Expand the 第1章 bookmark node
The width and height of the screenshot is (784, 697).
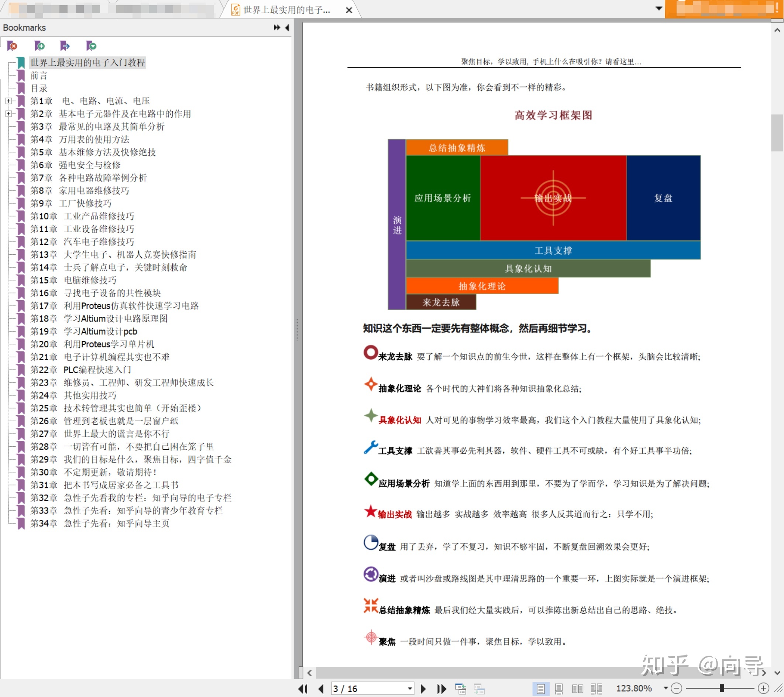(8, 101)
